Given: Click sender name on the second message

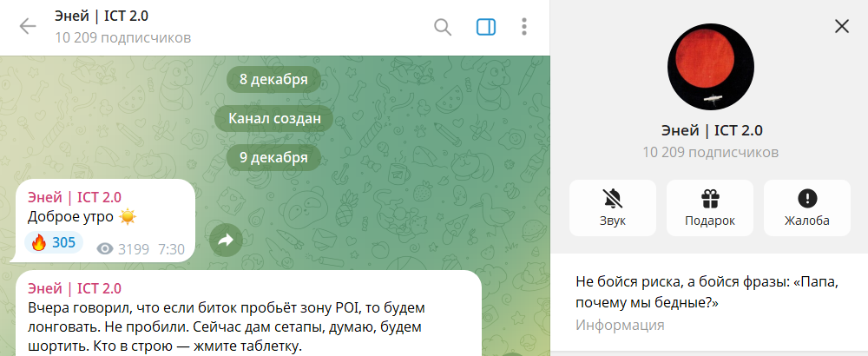Looking at the screenshot, I should tap(75, 288).
